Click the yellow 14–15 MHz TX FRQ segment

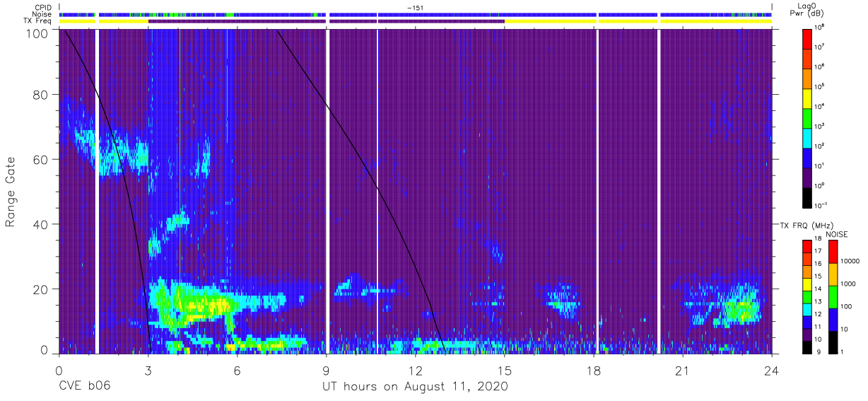point(808,284)
